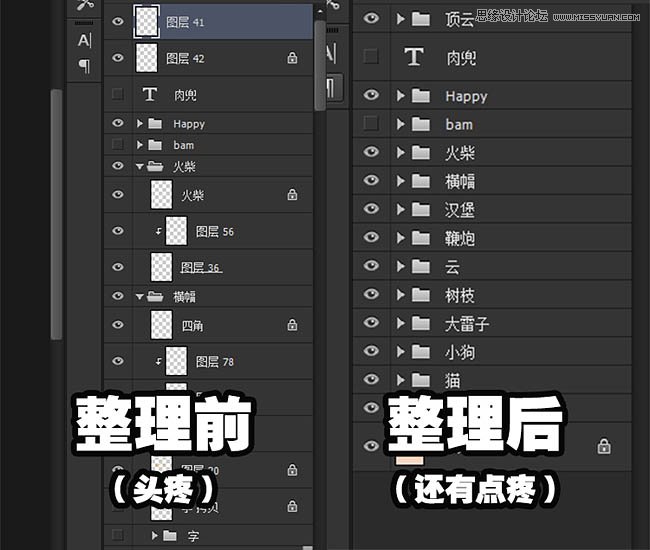Screen dimensions: 650x550
Task: Expand the bam group in left panel
Action: pyautogui.click(x=140, y=145)
